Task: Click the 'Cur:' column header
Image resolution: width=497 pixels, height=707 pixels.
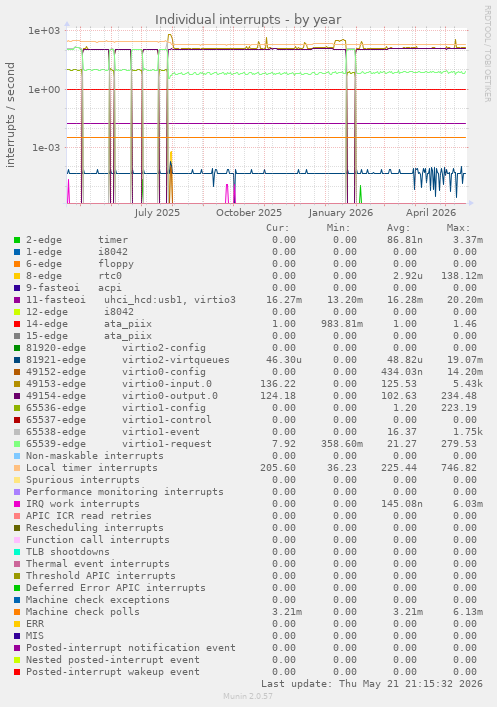Action: click(x=278, y=228)
